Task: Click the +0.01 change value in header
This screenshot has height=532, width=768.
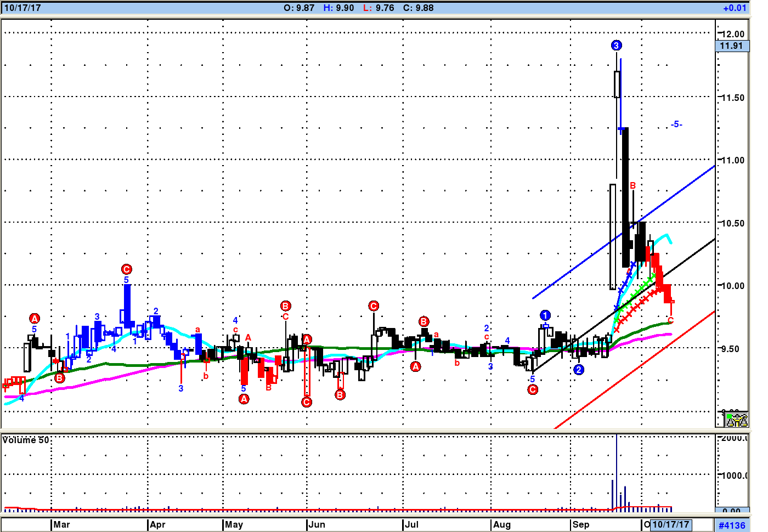Action: click(734, 8)
